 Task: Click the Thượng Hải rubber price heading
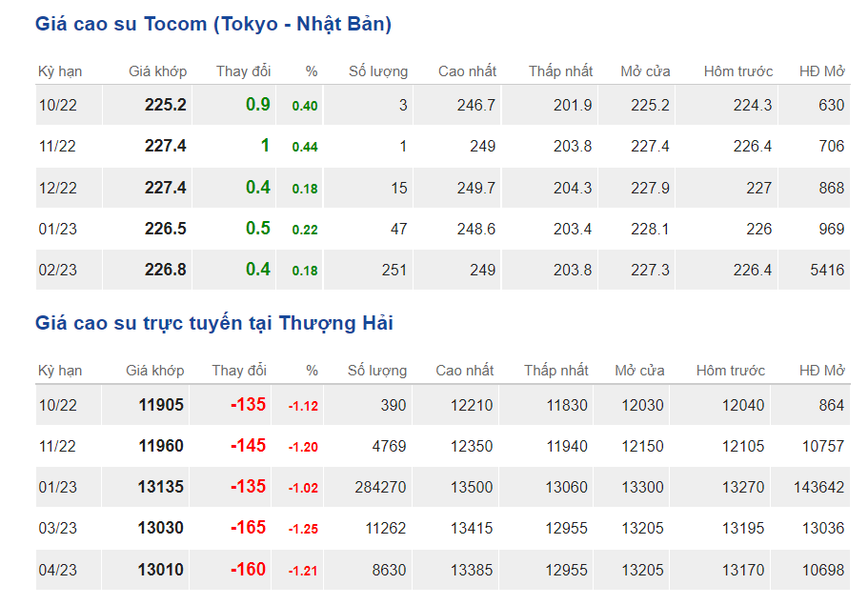(214, 324)
